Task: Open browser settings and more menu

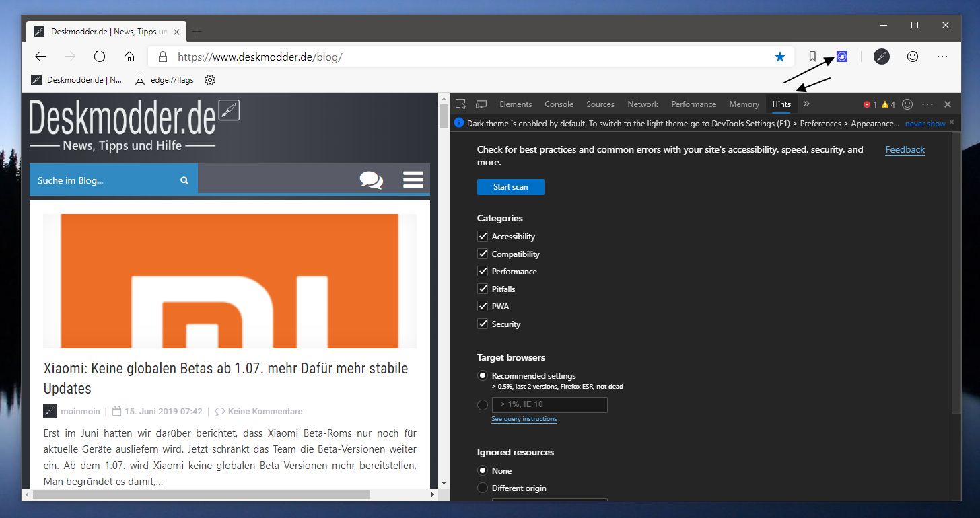Action: pyautogui.click(x=942, y=57)
